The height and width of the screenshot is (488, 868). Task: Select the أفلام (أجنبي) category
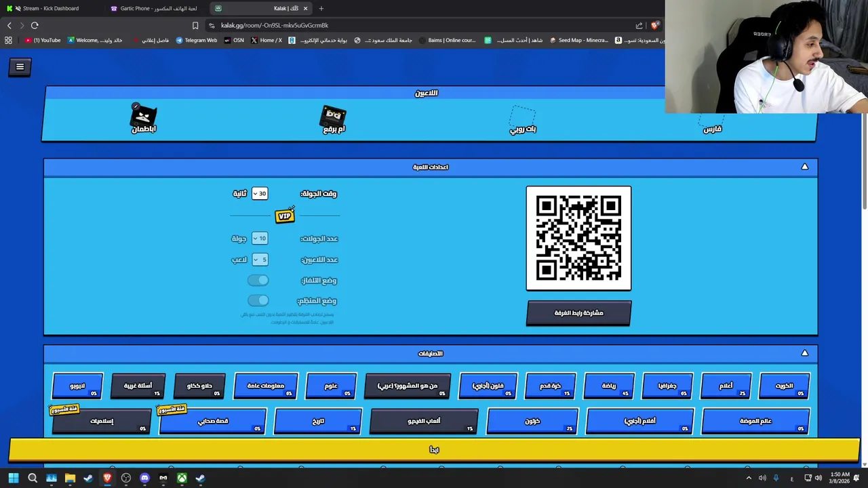639,421
